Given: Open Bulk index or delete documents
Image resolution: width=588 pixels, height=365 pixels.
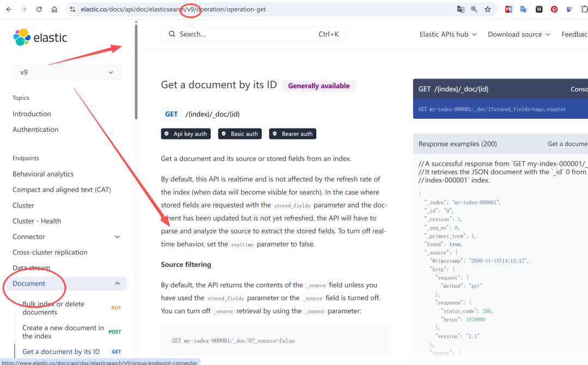Looking at the screenshot, I should [x=53, y=308].
